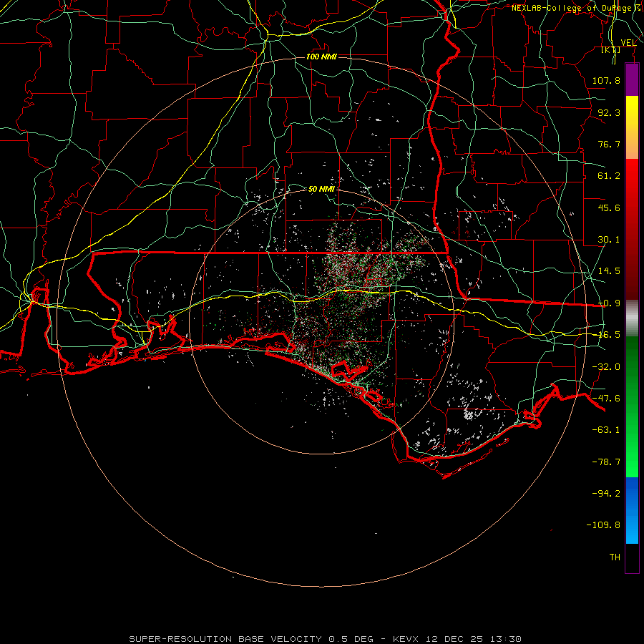Click the VEL legend title
This screenshot has width=644, height=644.
coord(628,42)
